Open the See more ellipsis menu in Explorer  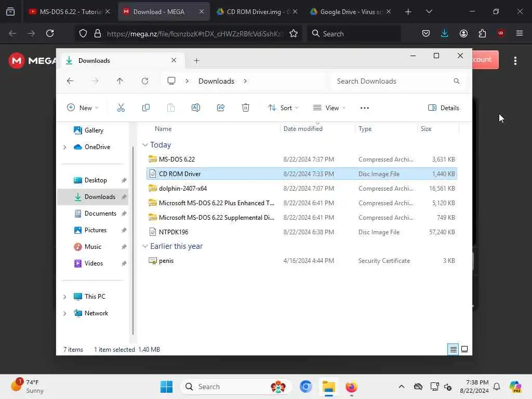(364, 108)
